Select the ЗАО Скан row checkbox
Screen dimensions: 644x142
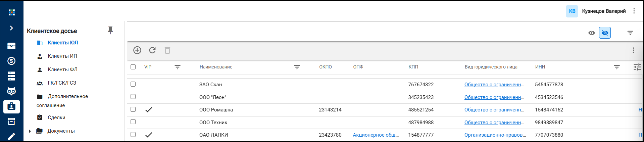(x=133, y=84)
